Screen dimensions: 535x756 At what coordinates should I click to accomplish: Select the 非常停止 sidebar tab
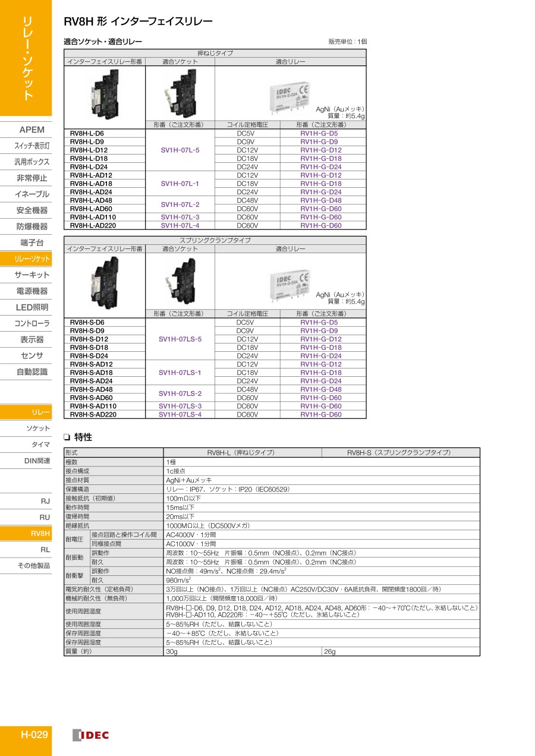(x=32, y=178)
